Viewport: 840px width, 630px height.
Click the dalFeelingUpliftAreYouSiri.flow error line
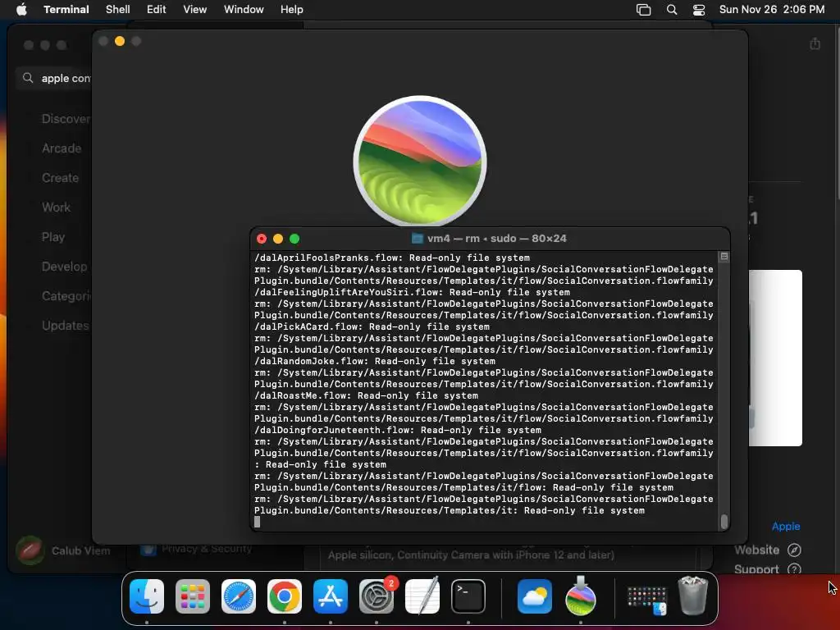click(412, 293)
